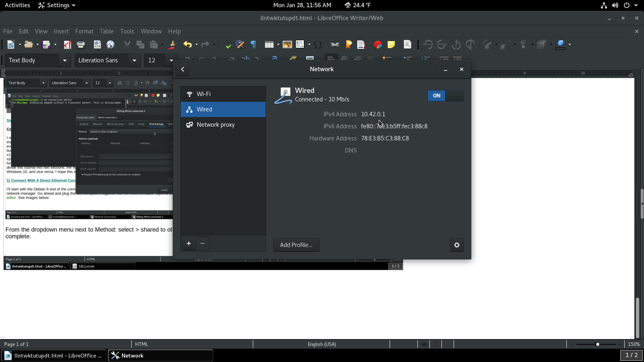Image resolution: width=644 pixels, height=362 pixels.
Task: Open the 3D Color dropdown arrow
Action: 570,45
